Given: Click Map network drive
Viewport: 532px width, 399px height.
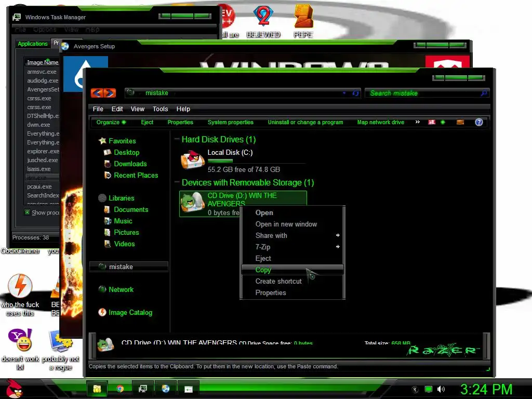Looking at the screenshot, I should pos(381,122).
